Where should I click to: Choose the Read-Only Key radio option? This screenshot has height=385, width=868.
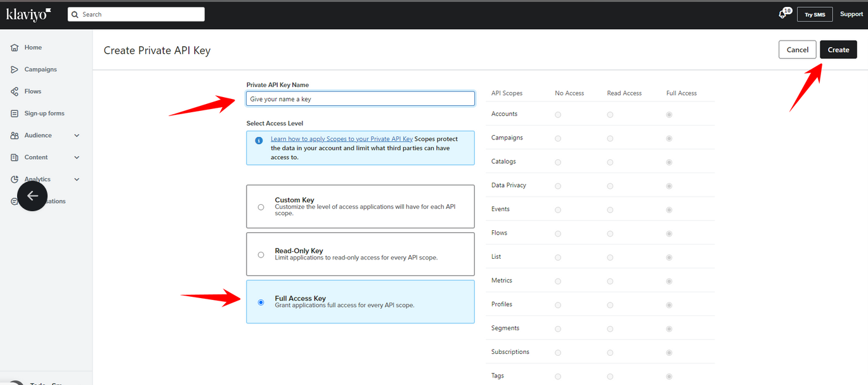coord(261,254)
